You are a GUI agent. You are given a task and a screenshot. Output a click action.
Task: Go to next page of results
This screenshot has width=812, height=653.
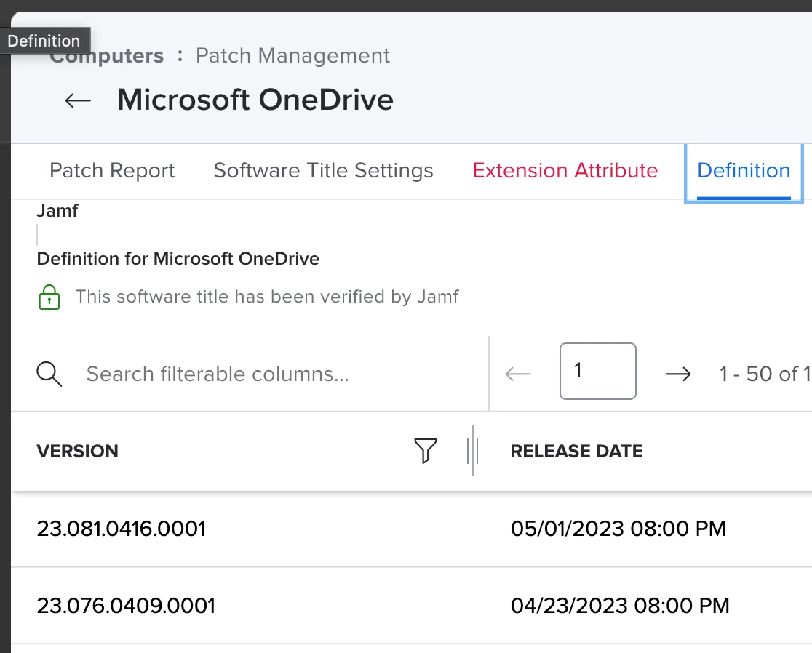pyautogui.click(x=678, y=374)
